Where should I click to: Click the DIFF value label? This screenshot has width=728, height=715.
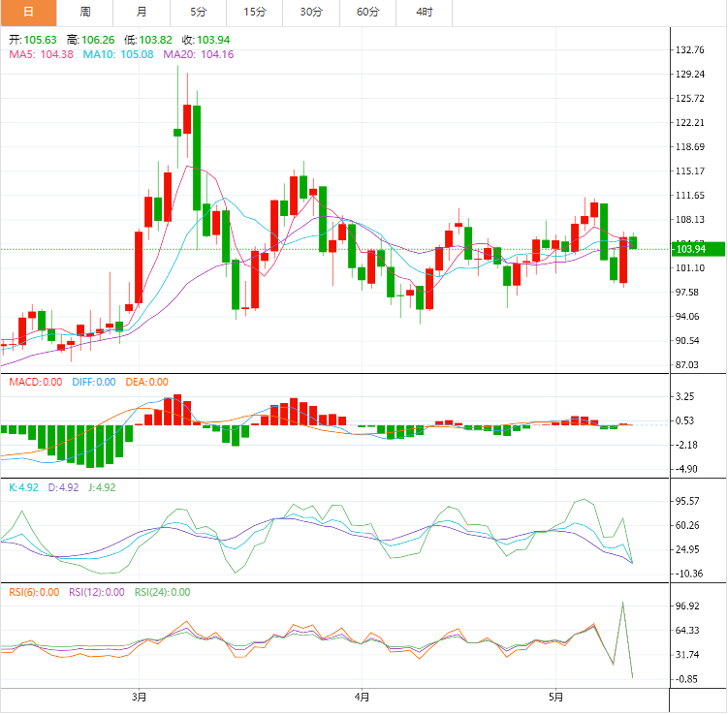click(94, 383)
